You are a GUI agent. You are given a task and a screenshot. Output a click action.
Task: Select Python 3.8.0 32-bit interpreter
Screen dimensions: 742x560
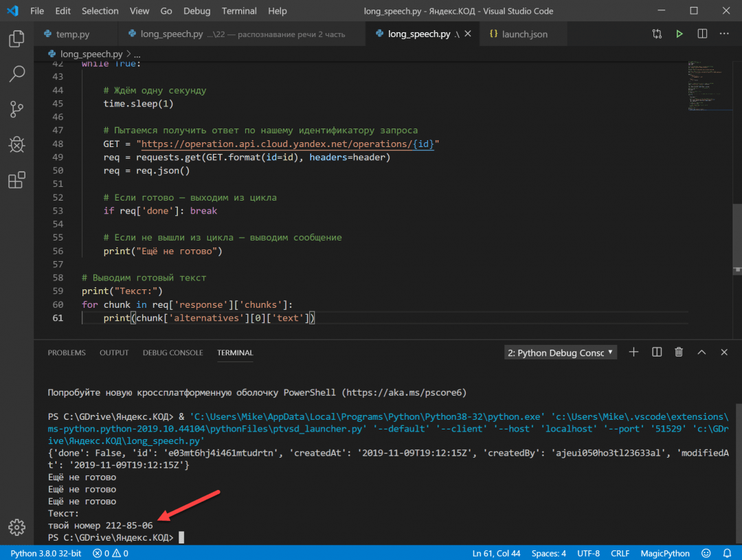[x=45, y=553]
